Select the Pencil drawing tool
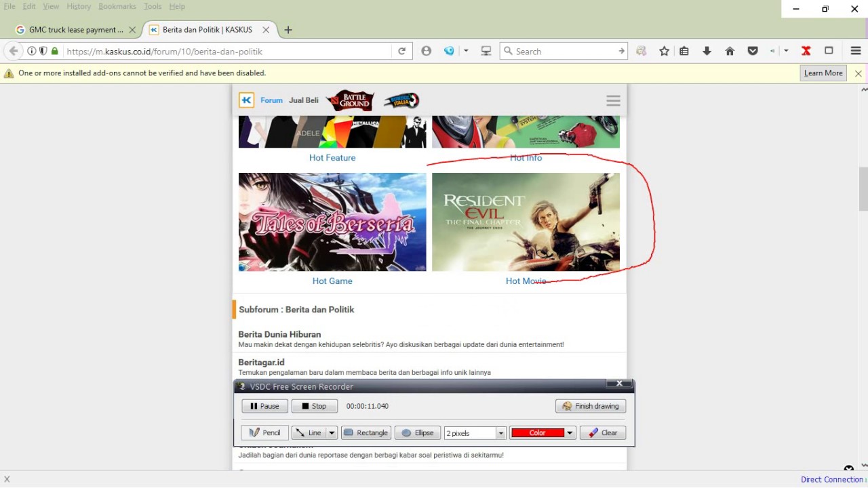Viewport: 868px width, 488px height. click(264, 432)
